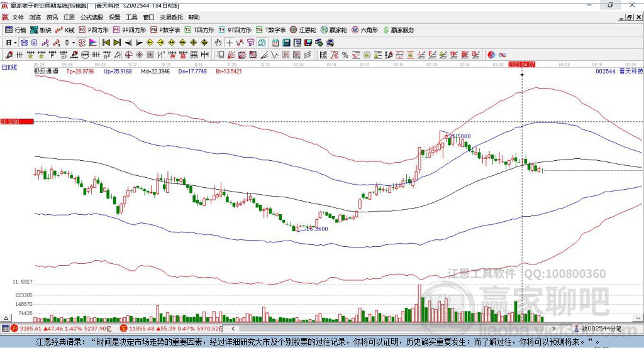Viewport: 644px width, 348px height.
Task: Click the red 26.3280 price tag
Action: pos(17,121)
